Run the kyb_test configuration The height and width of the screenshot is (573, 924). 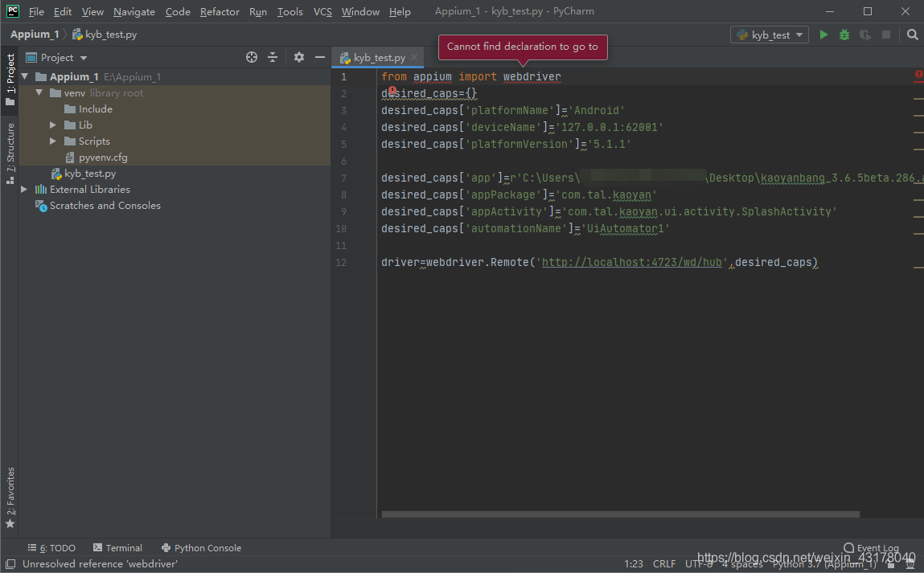822,34
